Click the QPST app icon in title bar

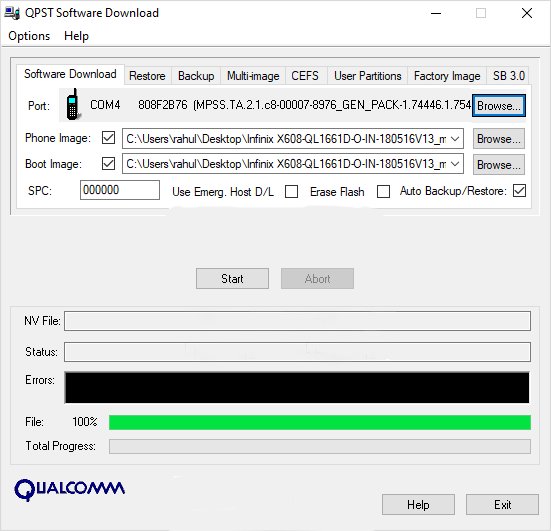pos(12,13)
